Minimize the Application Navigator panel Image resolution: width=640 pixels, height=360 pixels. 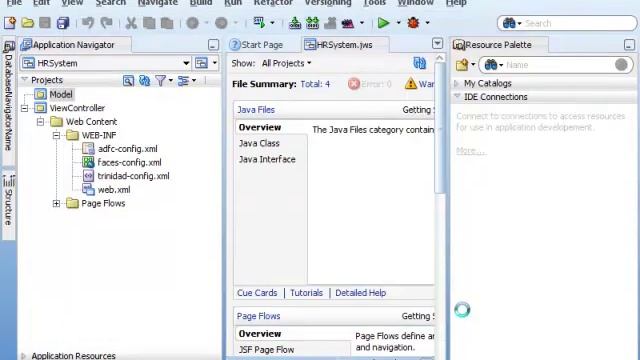213,44
